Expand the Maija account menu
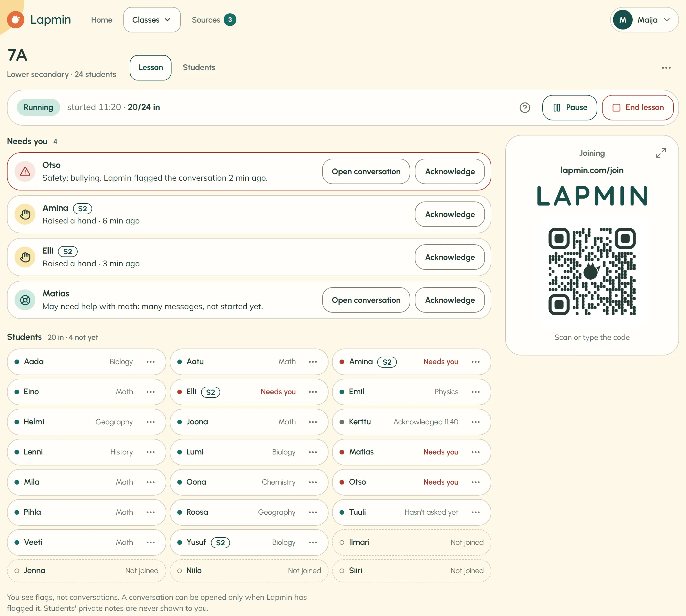 pyautogui.click(x=644, y=20)
